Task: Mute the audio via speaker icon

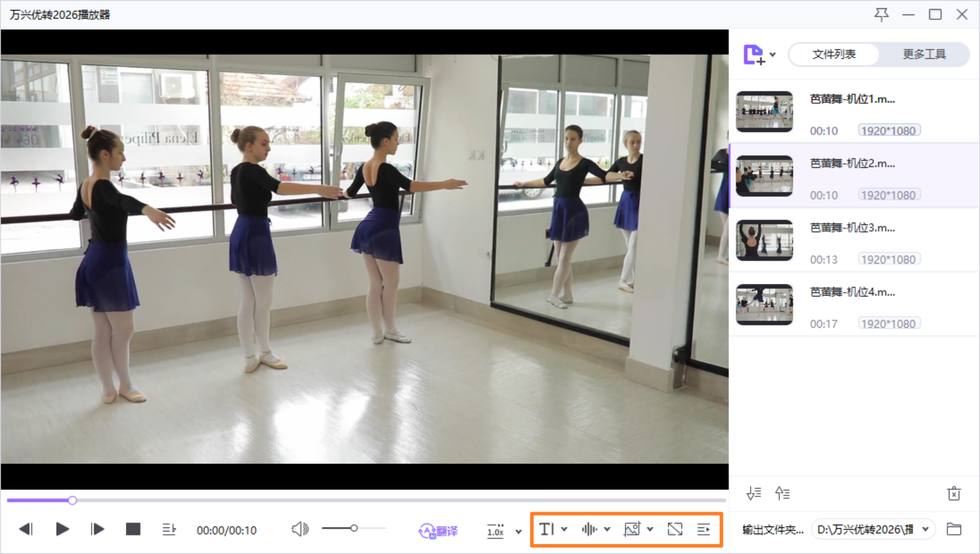Action: 300,529
